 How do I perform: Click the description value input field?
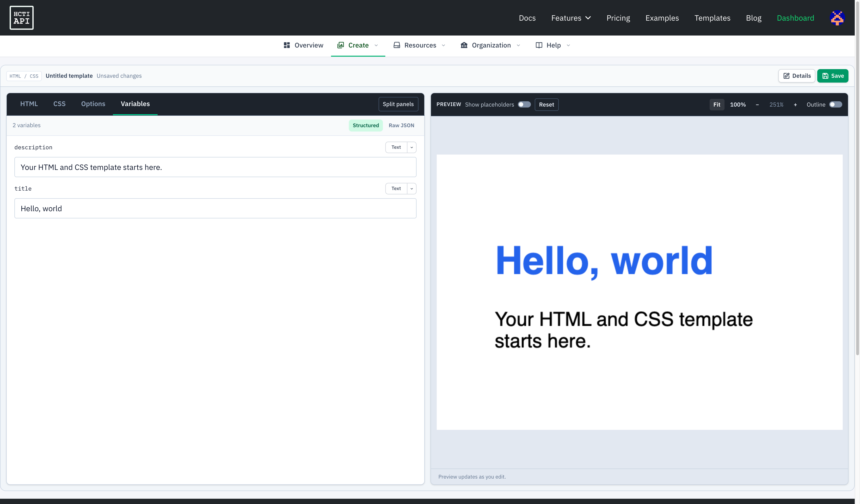click(215, 167)
